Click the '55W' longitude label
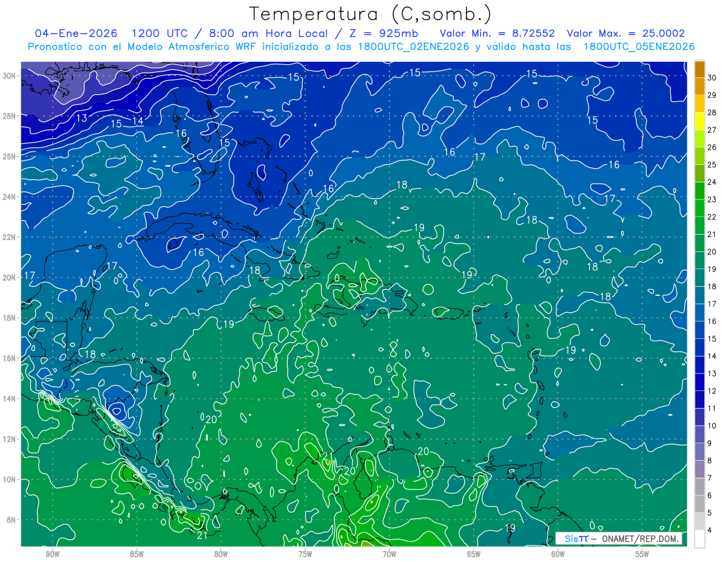The width and height of the screenshot is (728, 562). [642, 555]
